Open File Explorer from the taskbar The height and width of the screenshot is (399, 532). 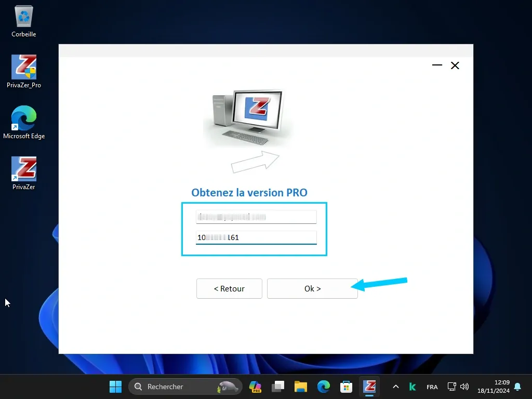coord(301,387)
